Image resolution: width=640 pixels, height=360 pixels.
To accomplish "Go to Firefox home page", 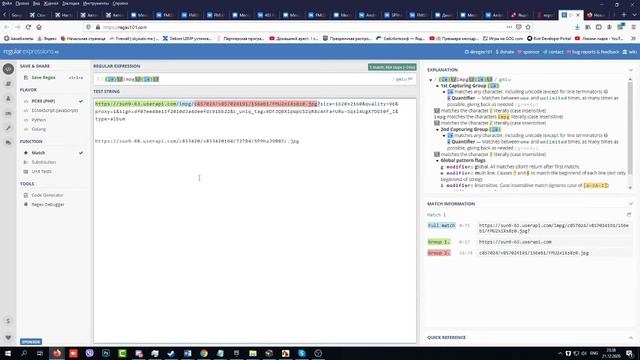I will [x=39, y=27].
